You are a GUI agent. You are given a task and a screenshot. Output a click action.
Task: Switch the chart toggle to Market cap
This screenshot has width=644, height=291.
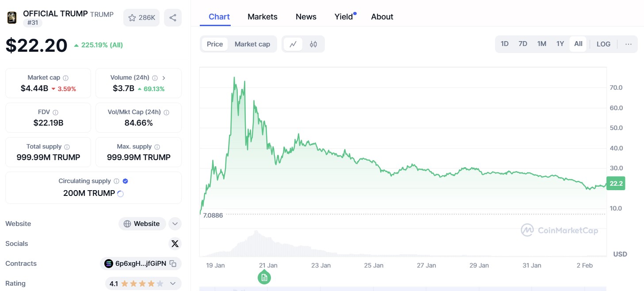coord(252,44)
